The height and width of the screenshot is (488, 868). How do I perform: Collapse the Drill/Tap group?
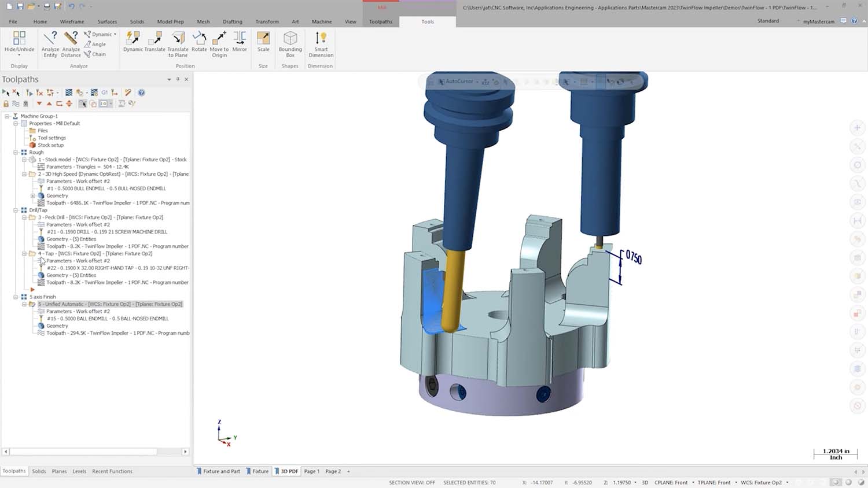pos(16,210)
